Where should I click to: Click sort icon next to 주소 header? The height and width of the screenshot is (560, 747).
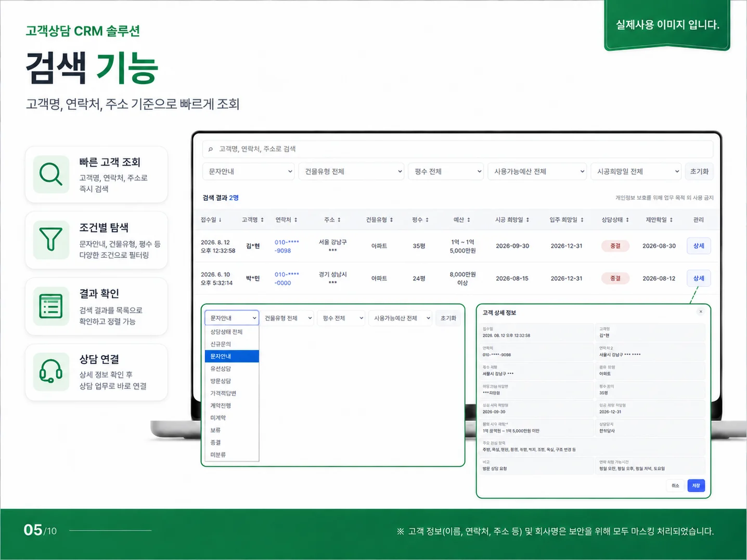point(339,220)
